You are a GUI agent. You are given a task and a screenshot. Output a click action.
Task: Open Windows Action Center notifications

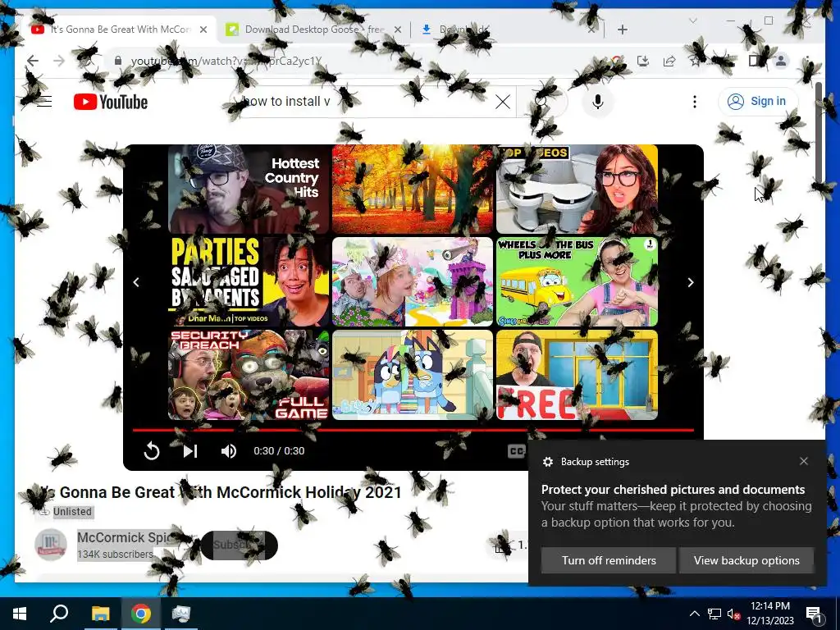[814, 614]
